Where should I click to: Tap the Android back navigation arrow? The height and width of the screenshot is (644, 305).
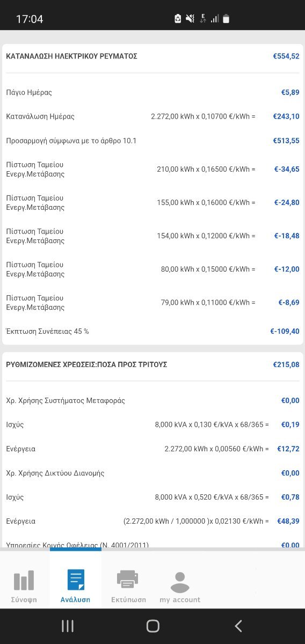coord(238,626)
